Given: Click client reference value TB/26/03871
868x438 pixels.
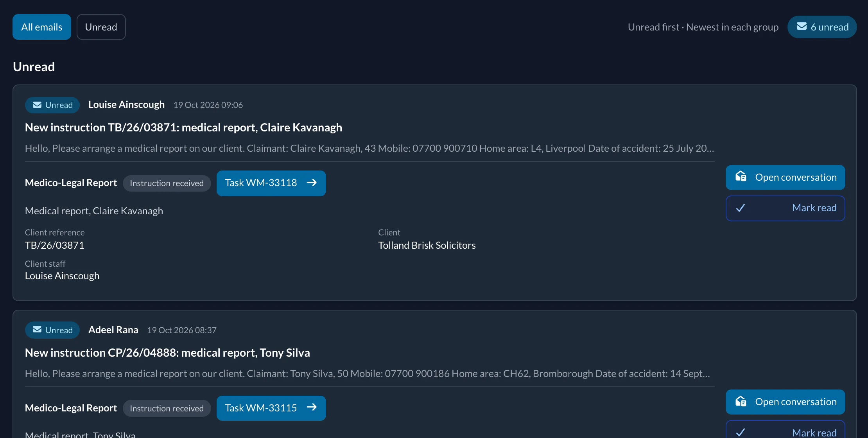Looking at the screenshot, I should tap(55, 245).
